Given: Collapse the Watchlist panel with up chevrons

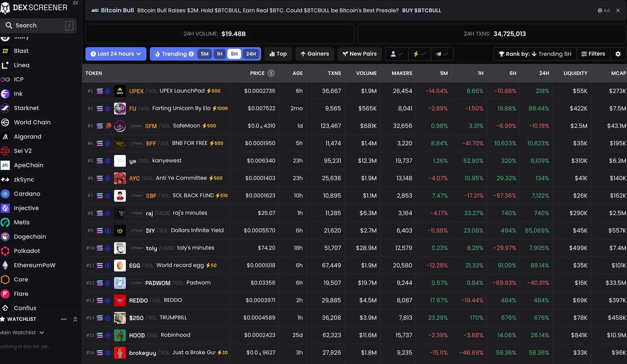Looking at the screenshot, I should point(75,319).
